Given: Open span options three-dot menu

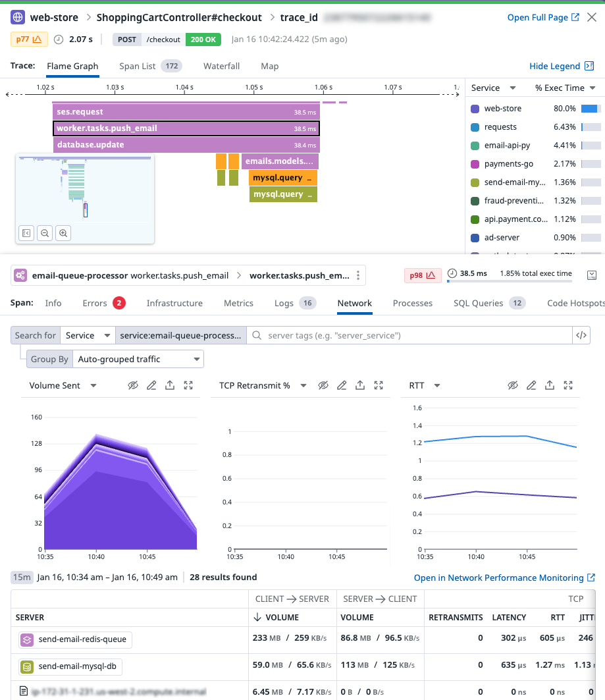Looking at the screenshot, I should [x=358, y=275].
